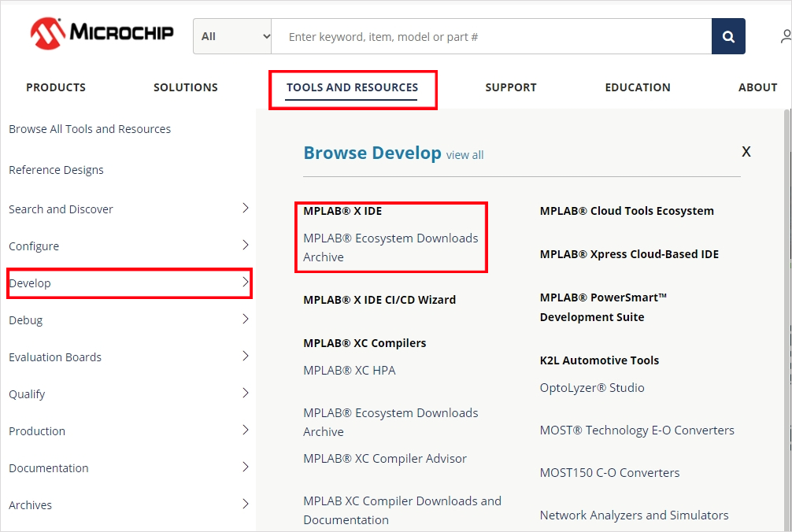Screen dimensions: 792x532
Task: Select the Develop sidebar label
Action: tap(30, 283)
